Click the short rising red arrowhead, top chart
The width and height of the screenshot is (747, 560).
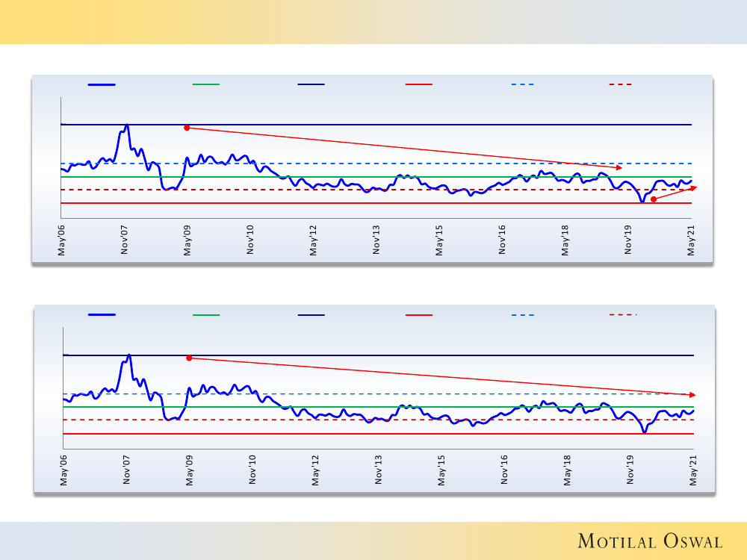click(693, 187)
